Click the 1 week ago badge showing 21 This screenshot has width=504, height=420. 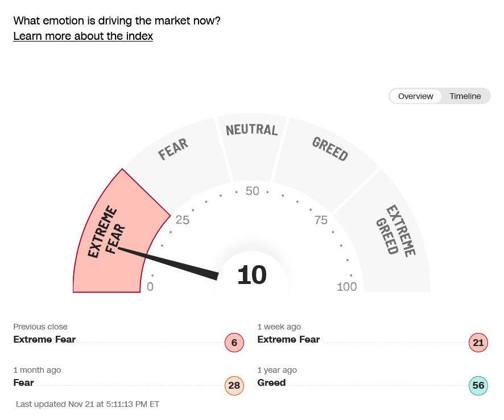[478, 343]
